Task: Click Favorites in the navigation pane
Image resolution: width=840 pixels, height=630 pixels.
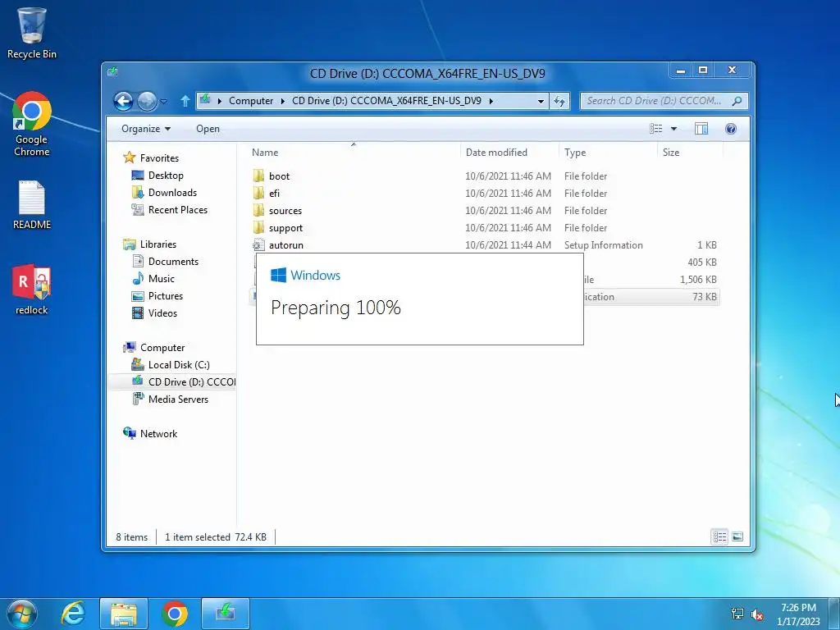Action: [x=151, y=158]
